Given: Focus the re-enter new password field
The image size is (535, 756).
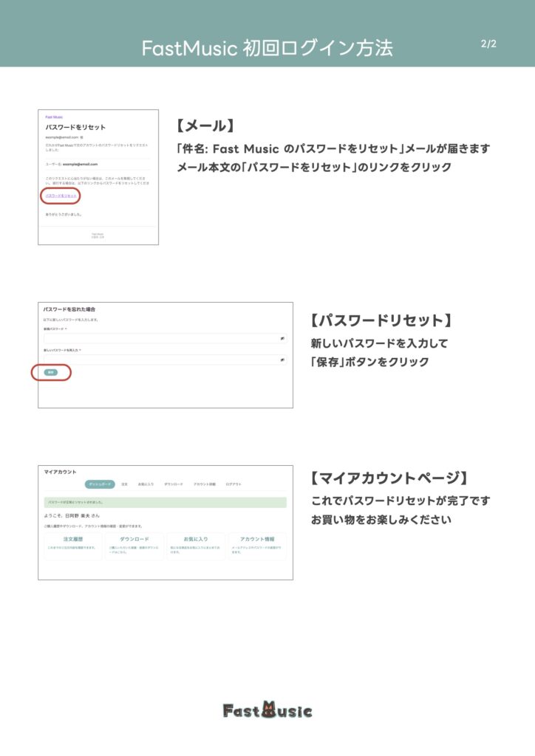Looking at the screenshot, I should [159, 360].
